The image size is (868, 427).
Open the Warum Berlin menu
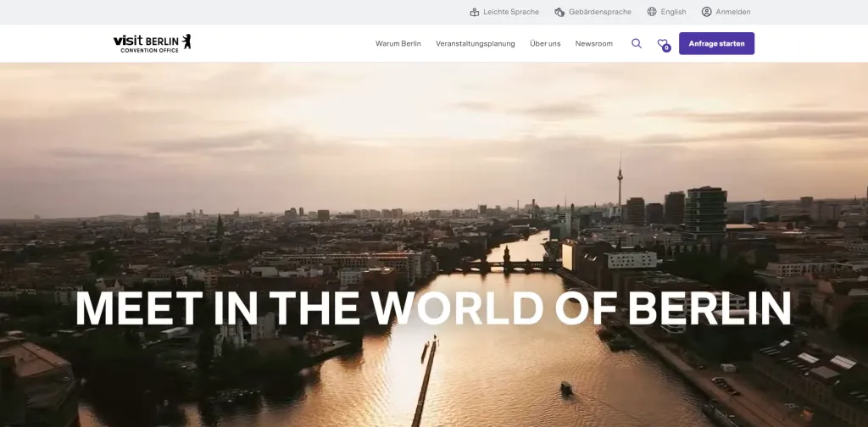coord(398,43)
